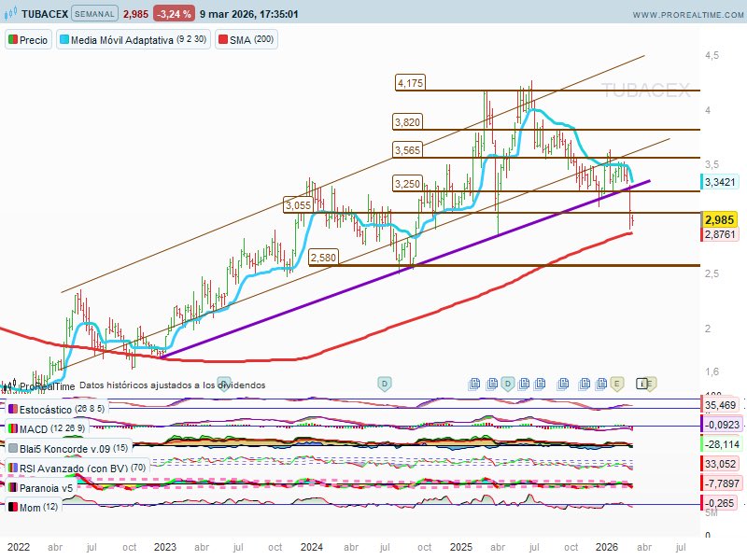Click the Precio legend chip
747x560 pixels.
pos(29,40)
